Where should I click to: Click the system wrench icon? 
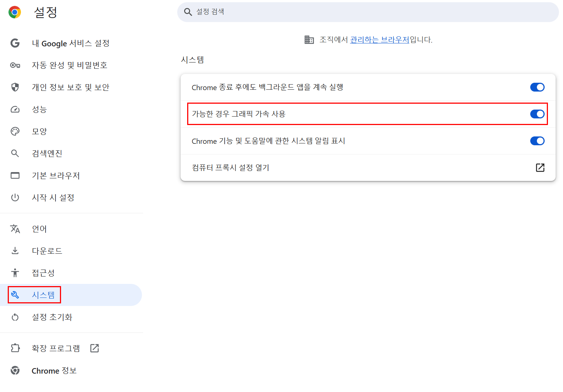point(15,295)
